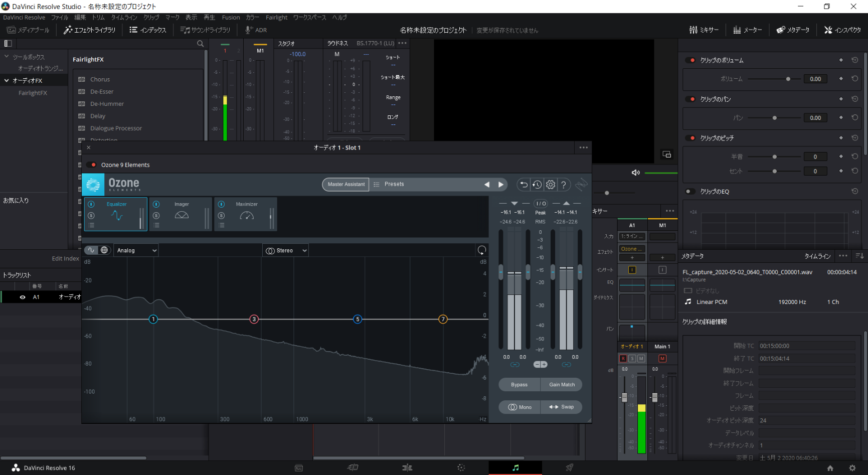Open Ozone plugin window options dots
The image size is (868, 475).
tap(583, 147)
